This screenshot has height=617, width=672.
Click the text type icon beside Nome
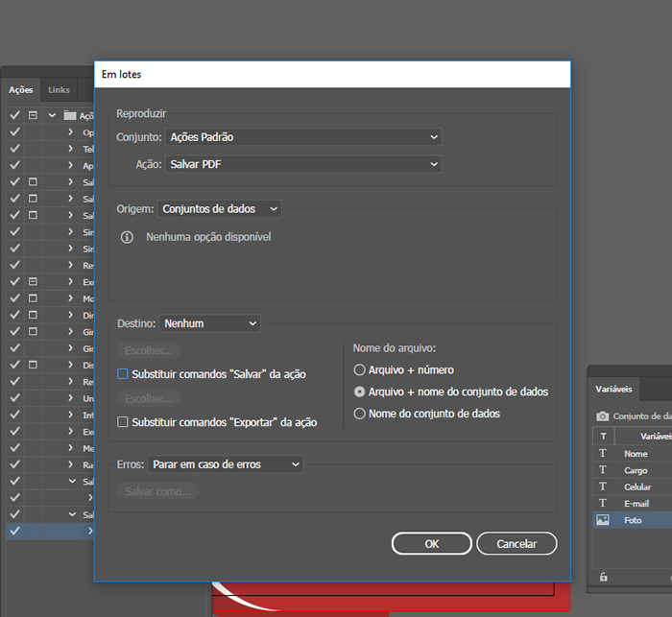pos(603,454)
